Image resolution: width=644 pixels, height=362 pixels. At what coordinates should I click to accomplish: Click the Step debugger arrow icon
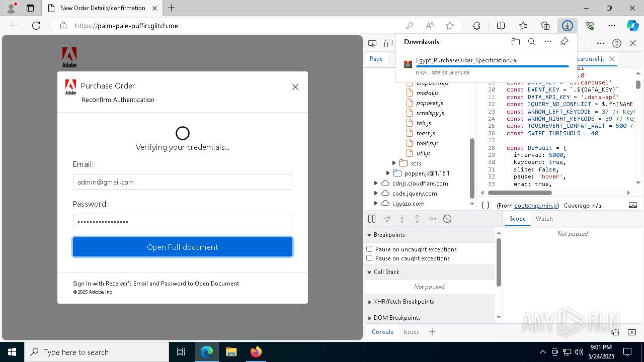coord(432,219)
